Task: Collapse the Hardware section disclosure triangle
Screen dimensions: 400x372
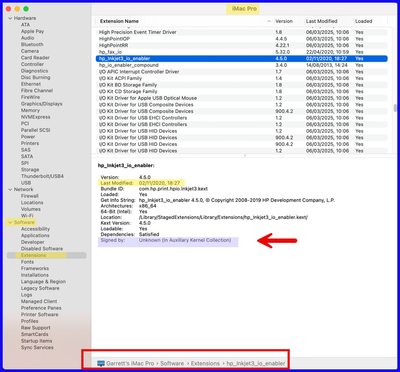Action: (x=10, y=18)
